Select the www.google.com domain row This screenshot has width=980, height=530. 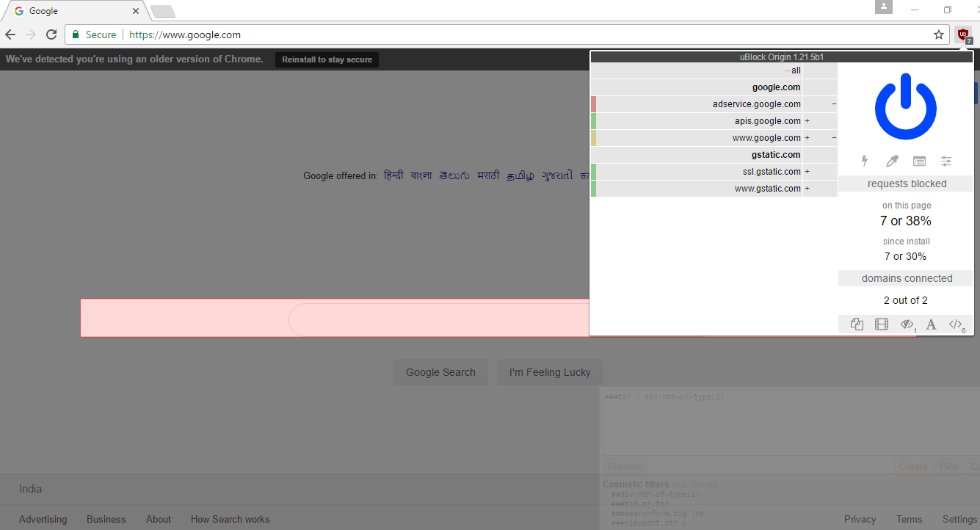[714, 138]
